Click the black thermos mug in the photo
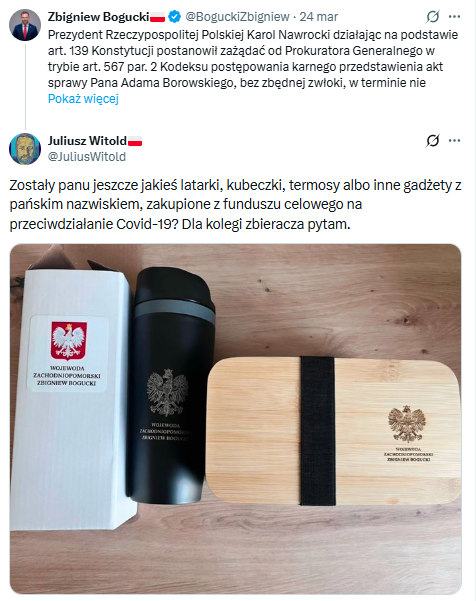Screen dimensions: 476x601 (x=170, y=385)
